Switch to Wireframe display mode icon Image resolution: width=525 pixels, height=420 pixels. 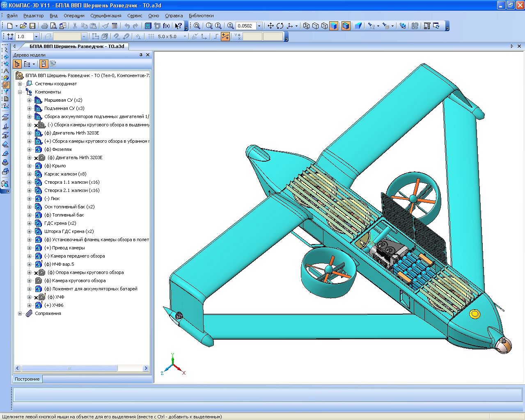(x=306, y=26)
